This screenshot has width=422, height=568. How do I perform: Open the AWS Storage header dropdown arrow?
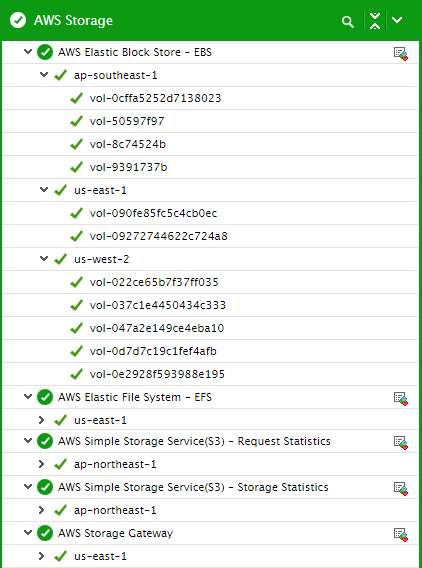point(397,20)
